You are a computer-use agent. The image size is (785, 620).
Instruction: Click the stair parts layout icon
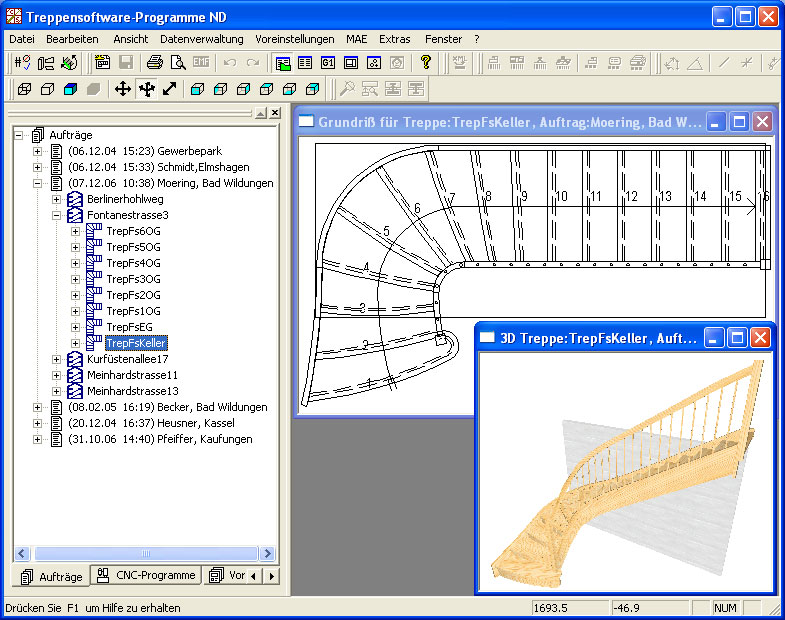(x=46, y=63)
